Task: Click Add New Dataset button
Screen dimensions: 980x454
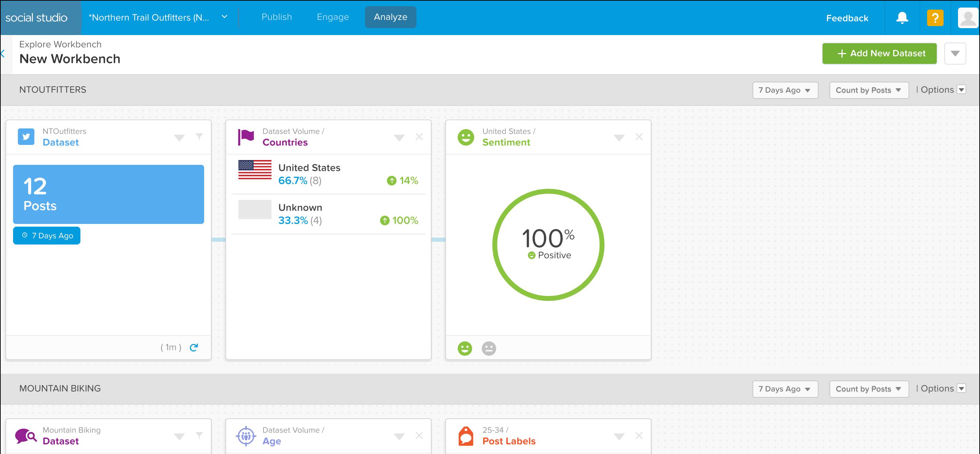Action: tap(880, 53)
